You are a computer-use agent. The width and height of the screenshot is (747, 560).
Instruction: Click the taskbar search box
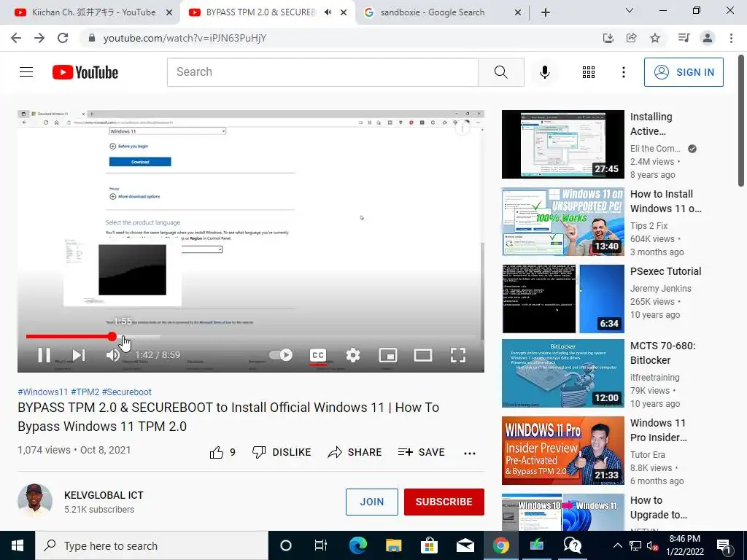click(152, 545)
